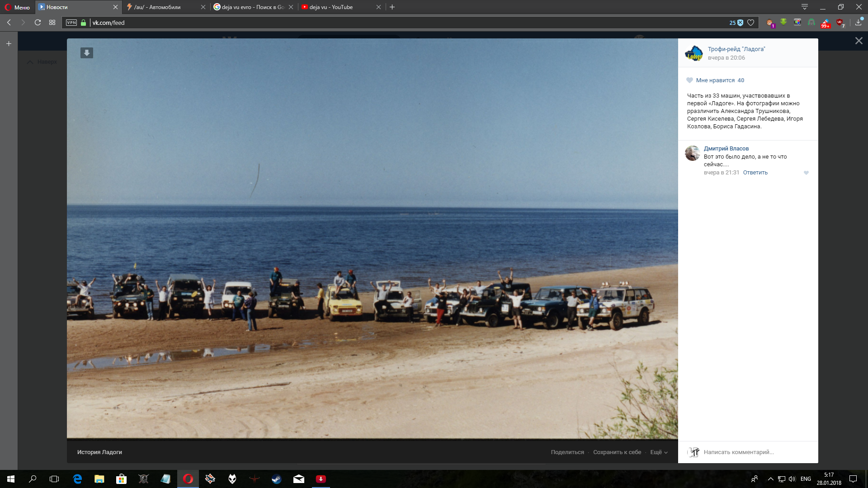The width and height of the screenshot is (868, 488).
Task: Click the Написать комментарий input field
Action: coord(750,452)
